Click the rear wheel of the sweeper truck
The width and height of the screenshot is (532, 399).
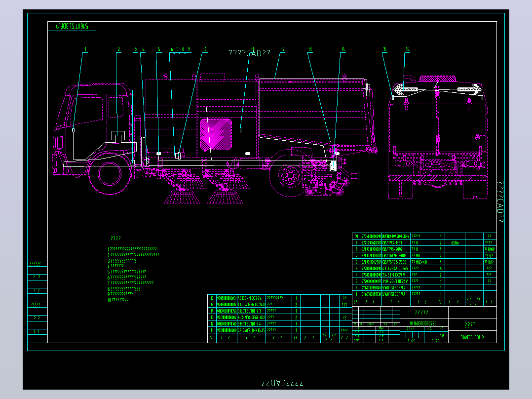coord(290,176)
